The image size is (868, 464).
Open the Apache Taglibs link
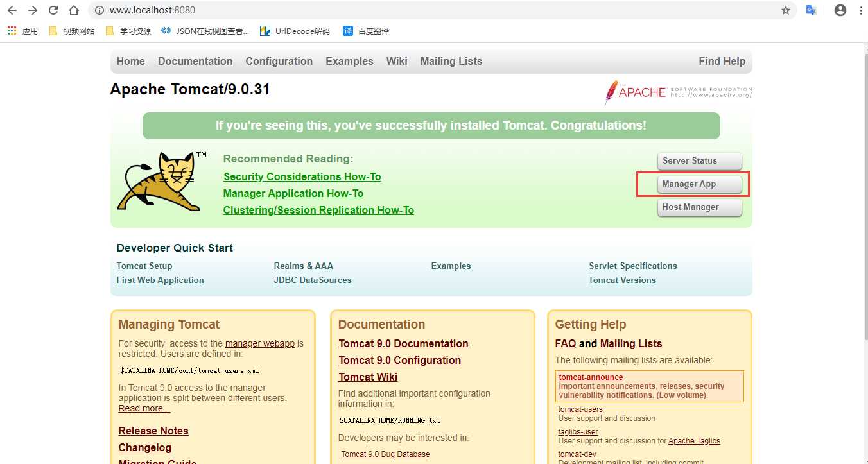(695, 441)
